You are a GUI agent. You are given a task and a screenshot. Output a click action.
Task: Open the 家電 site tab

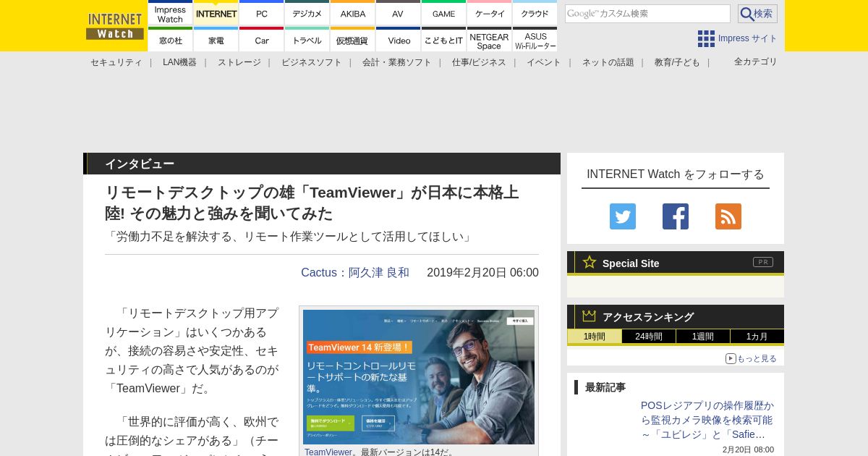(x=216, y=39)
